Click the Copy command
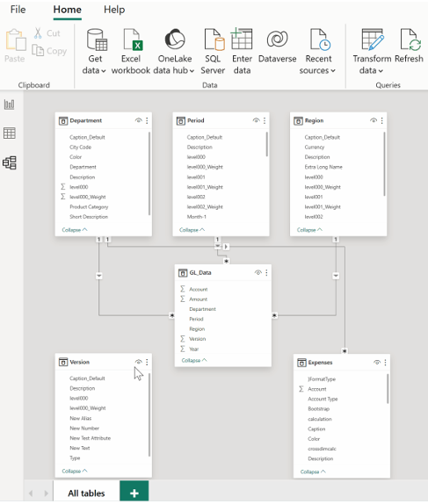The width and height of the screenshot is (428, 504). [49, 51]
